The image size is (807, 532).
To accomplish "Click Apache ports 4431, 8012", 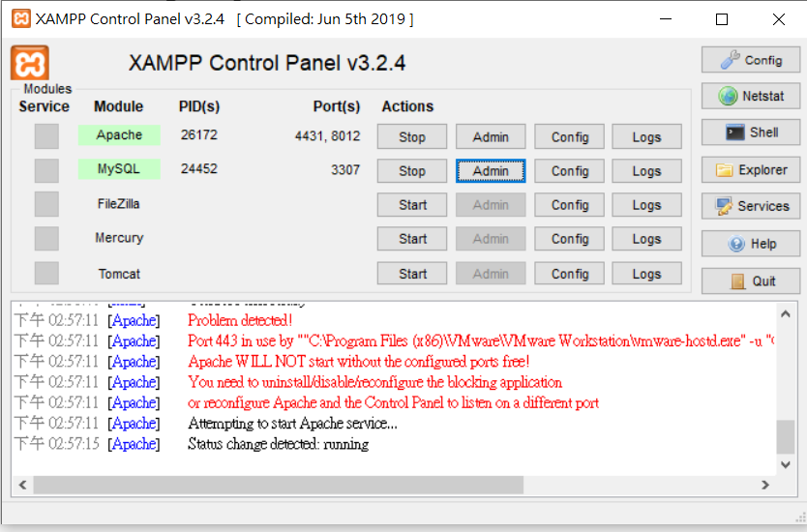I will point(327,135).
